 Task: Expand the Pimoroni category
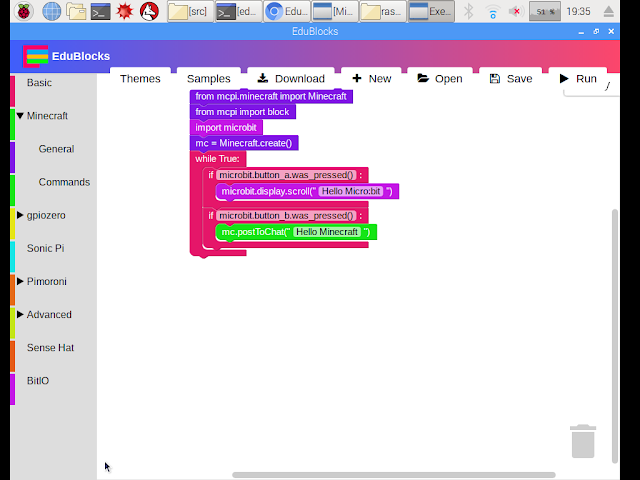20,281
